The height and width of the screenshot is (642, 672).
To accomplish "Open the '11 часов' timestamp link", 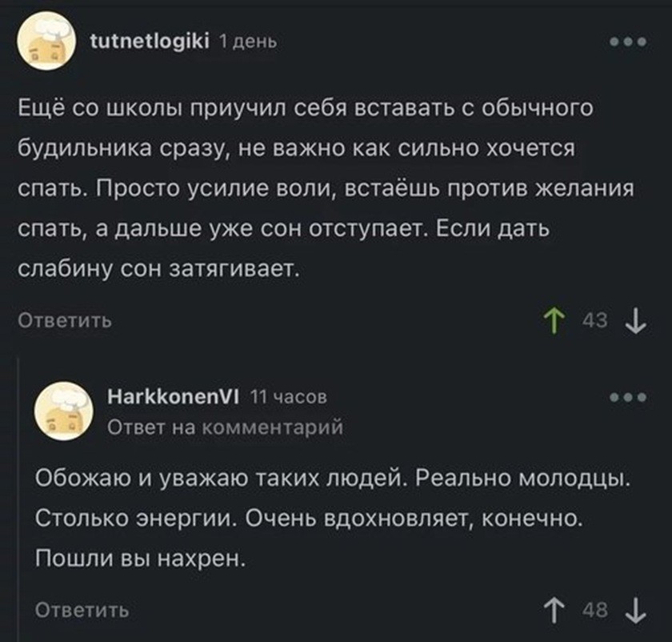I will (x=289, y=397).
